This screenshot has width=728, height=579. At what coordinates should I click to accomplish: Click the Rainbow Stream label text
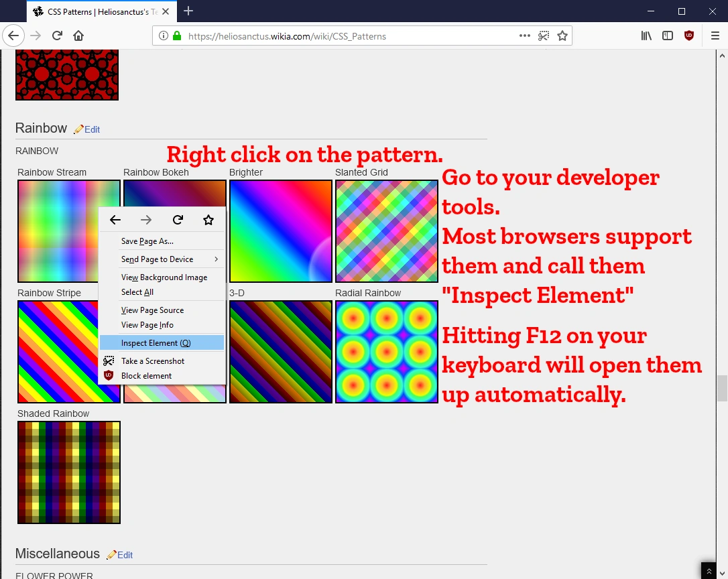(52, 172)
